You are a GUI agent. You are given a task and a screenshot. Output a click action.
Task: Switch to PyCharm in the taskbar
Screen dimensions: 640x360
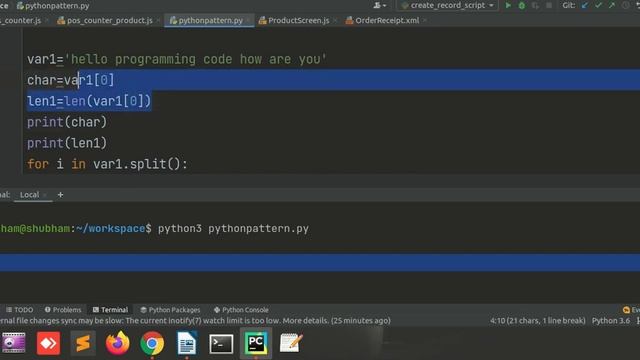tap(256, 343)
